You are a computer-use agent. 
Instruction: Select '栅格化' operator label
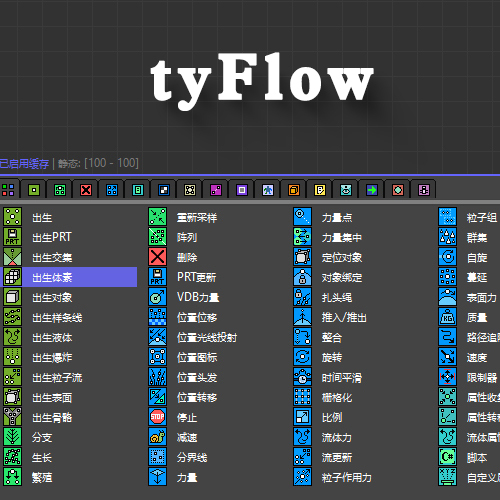pos(337,397)
